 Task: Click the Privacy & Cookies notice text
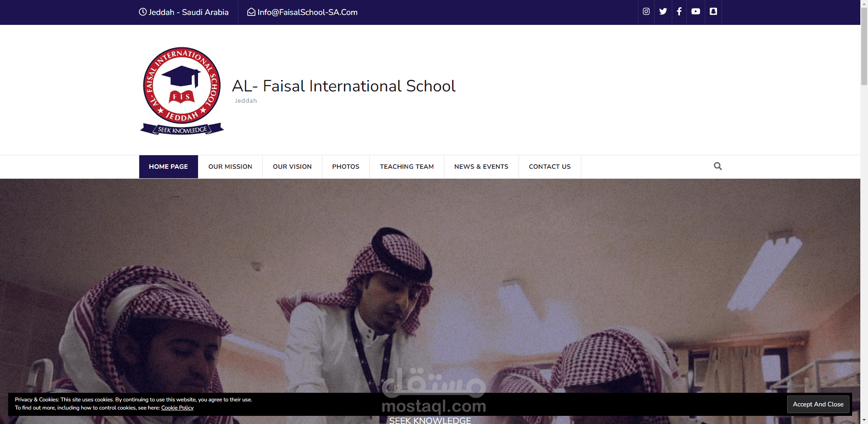point(133,404)
